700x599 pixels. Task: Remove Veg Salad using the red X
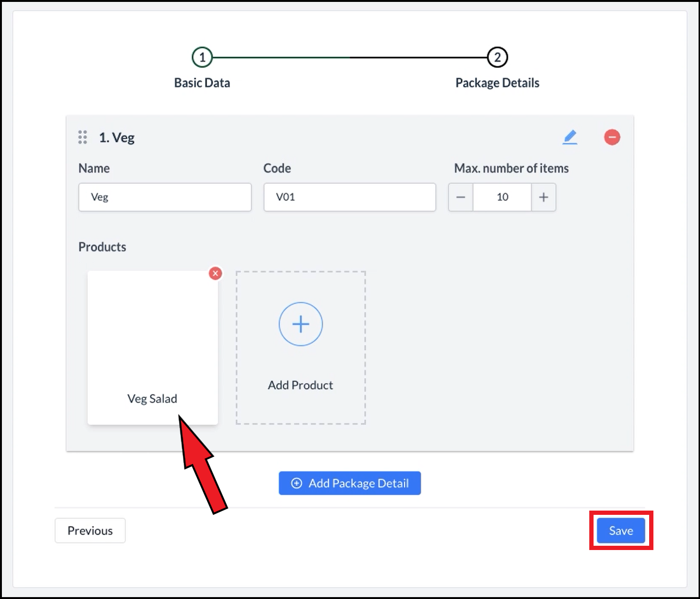coord(215,273)
